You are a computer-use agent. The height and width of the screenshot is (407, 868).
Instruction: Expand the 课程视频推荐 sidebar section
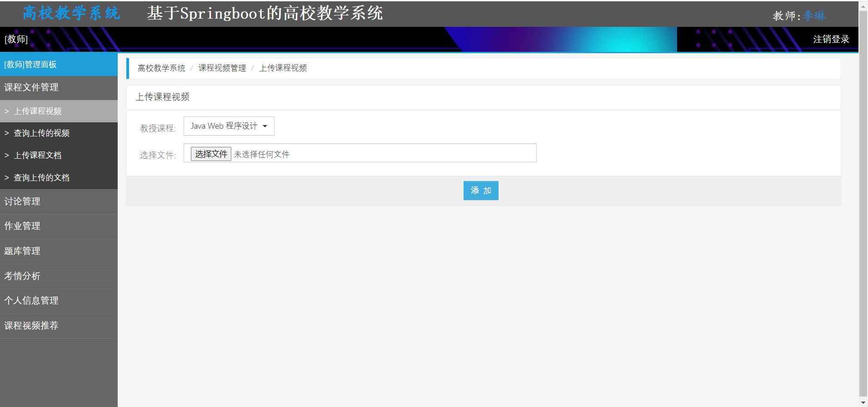pyautogui.click(x=59, y=326)
